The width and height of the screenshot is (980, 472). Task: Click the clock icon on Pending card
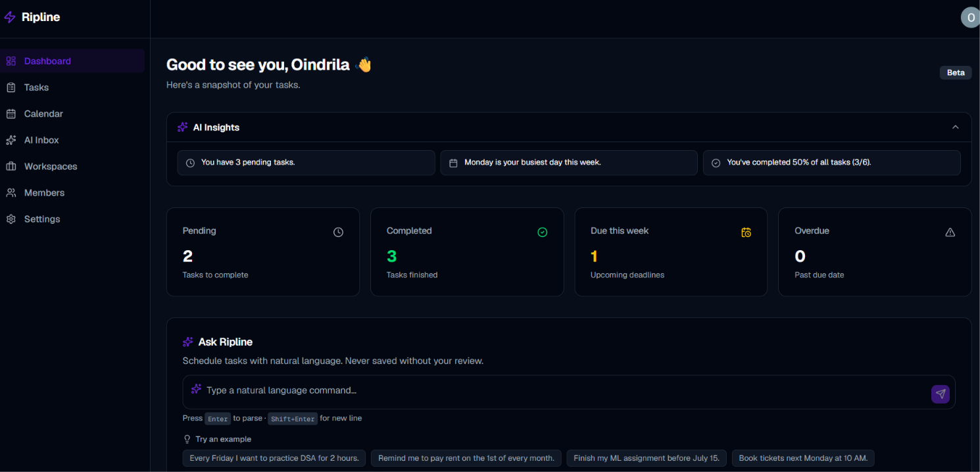[338, 232]
